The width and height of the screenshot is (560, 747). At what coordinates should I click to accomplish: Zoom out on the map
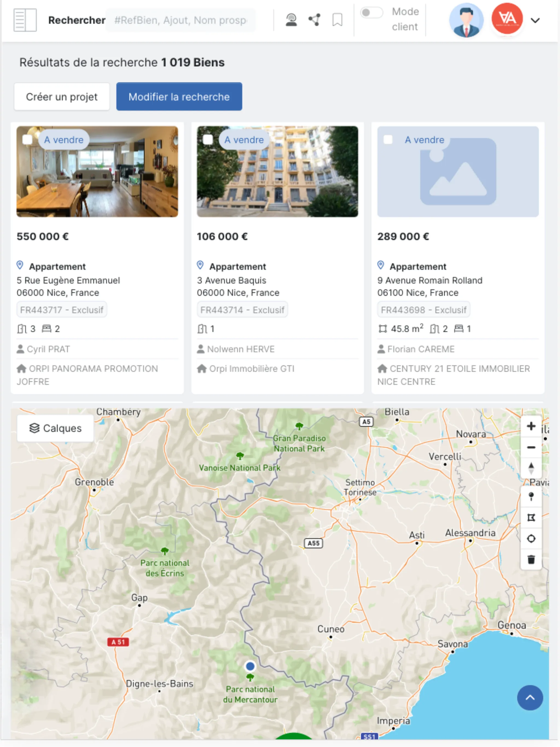point(531,447)
